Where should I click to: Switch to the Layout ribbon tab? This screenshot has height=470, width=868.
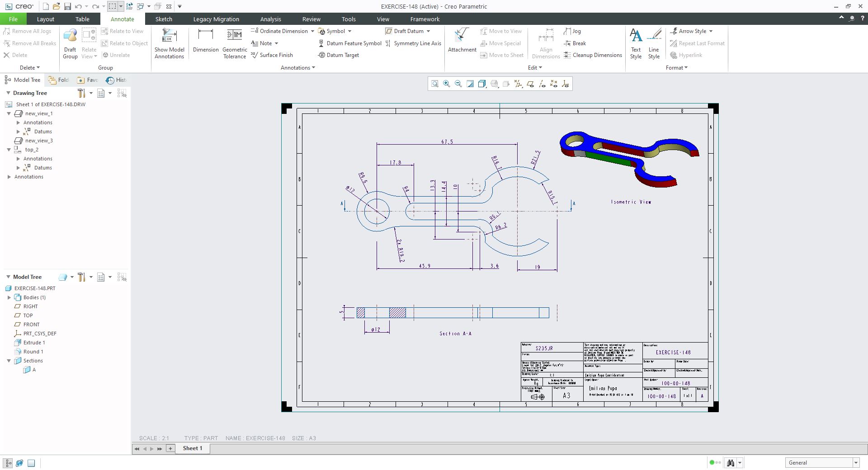coord(45,19)
